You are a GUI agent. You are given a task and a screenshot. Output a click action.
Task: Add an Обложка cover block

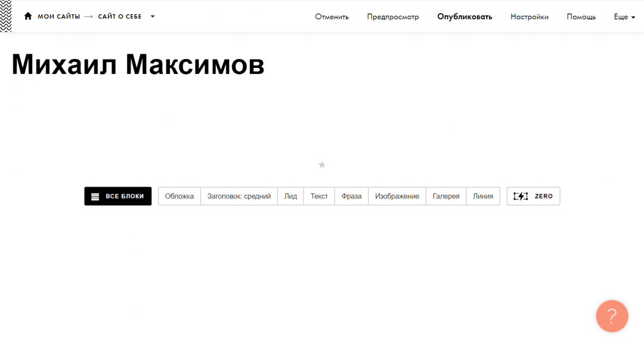coord(179,196)
